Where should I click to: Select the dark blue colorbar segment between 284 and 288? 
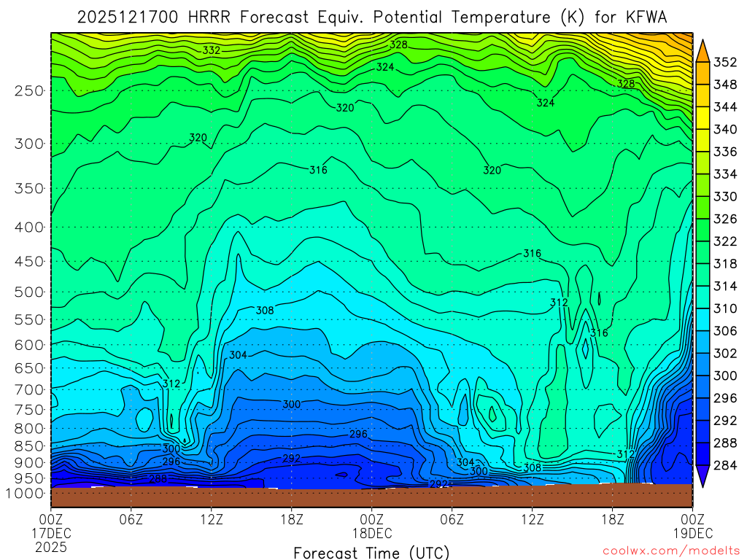click(703, 454)
